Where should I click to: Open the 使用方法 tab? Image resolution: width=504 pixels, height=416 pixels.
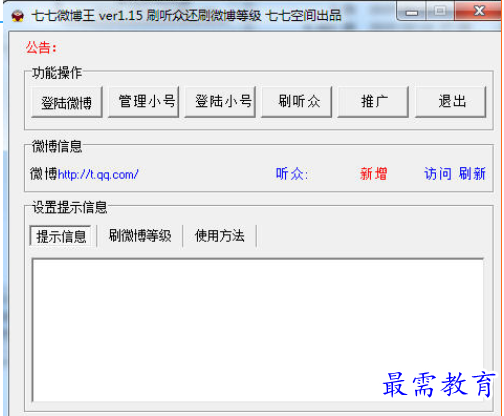(220, 236)
